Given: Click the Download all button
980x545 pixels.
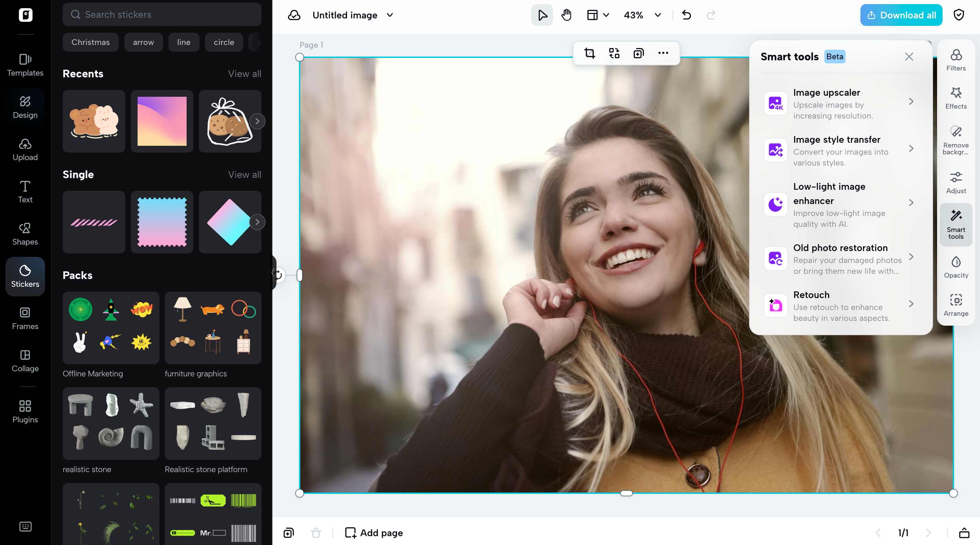Looking at the screenshot, I should coord(901,15).
